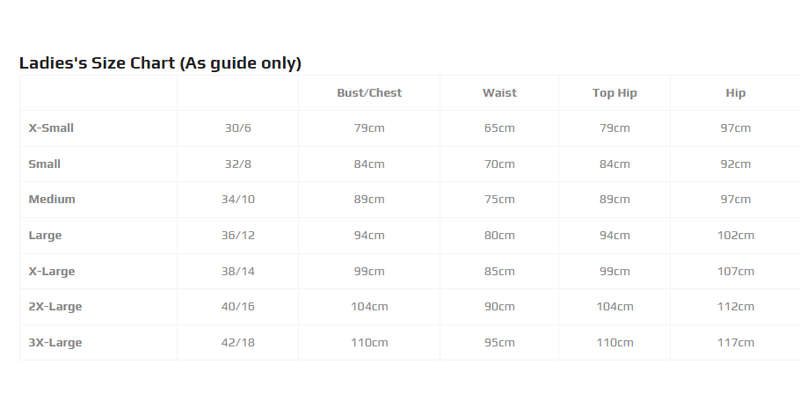Screen dimensions: 800x408
Task: Click the Hip column header
Action: click(736, 93)
